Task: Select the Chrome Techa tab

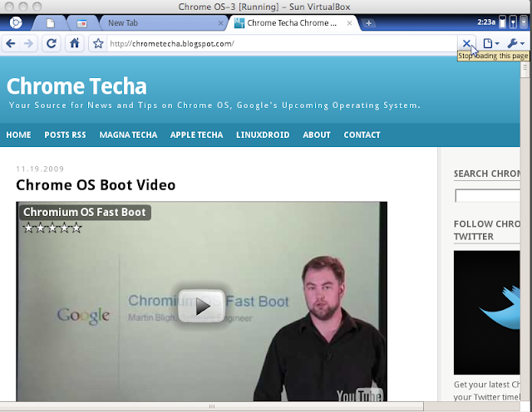Action: coord(292,23)
